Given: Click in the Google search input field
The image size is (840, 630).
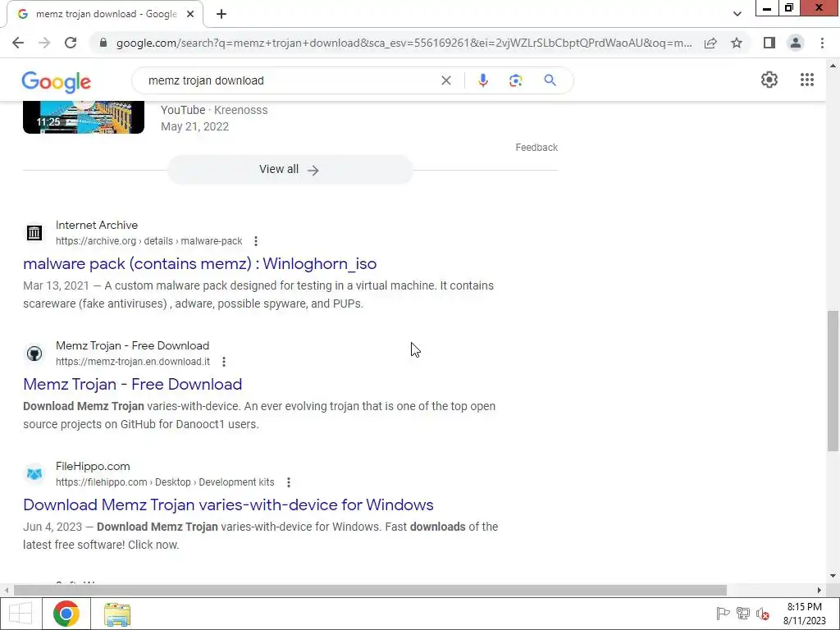Looking at the screenshot, I should pyautogui.click(x=292, y=80).
